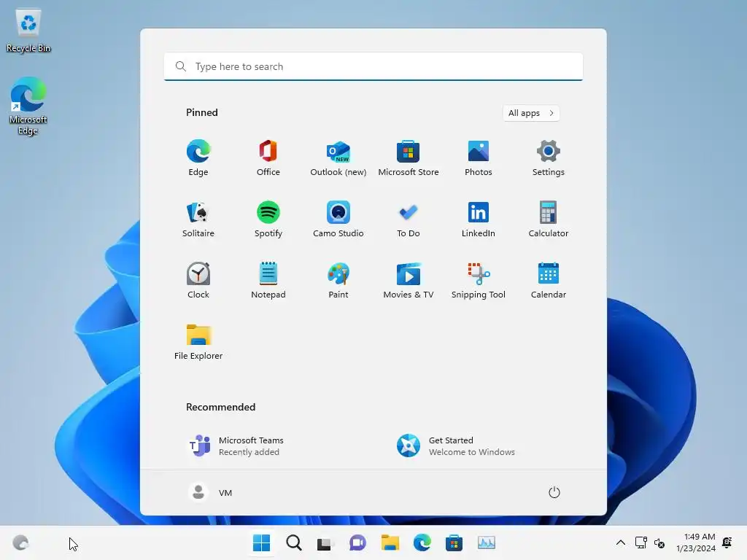Image resolution: width=747 pixels, height=560 pixels.
Task: Open Chat icon on taskbar
Action: [x=357, y=542]
